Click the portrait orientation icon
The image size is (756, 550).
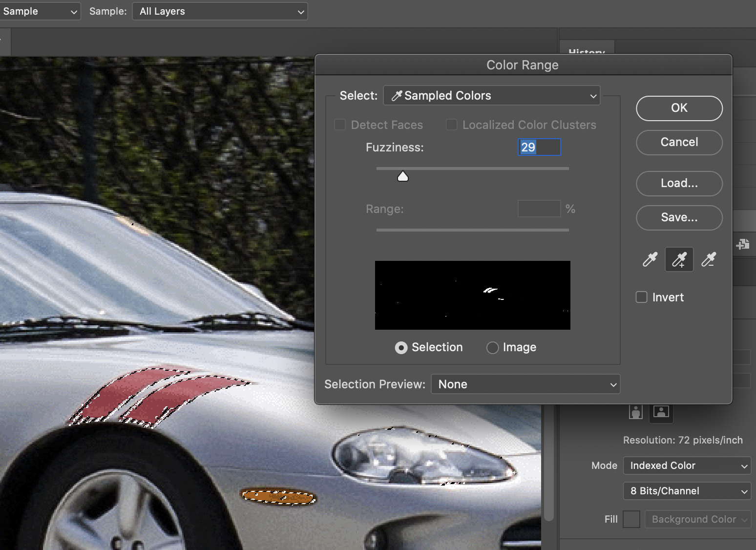coord(635,412)
